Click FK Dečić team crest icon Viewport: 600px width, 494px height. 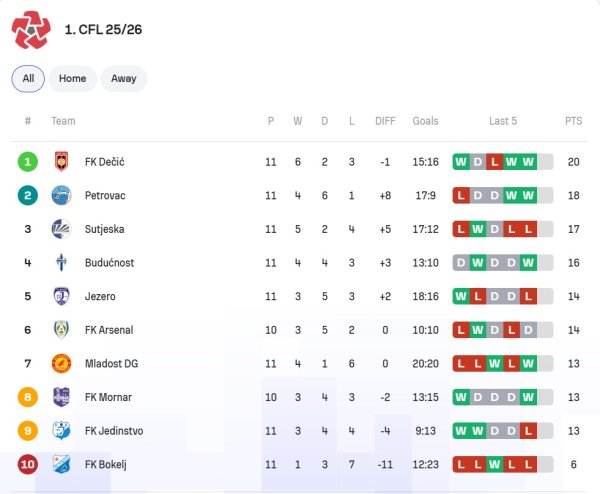tap(61, 161)
